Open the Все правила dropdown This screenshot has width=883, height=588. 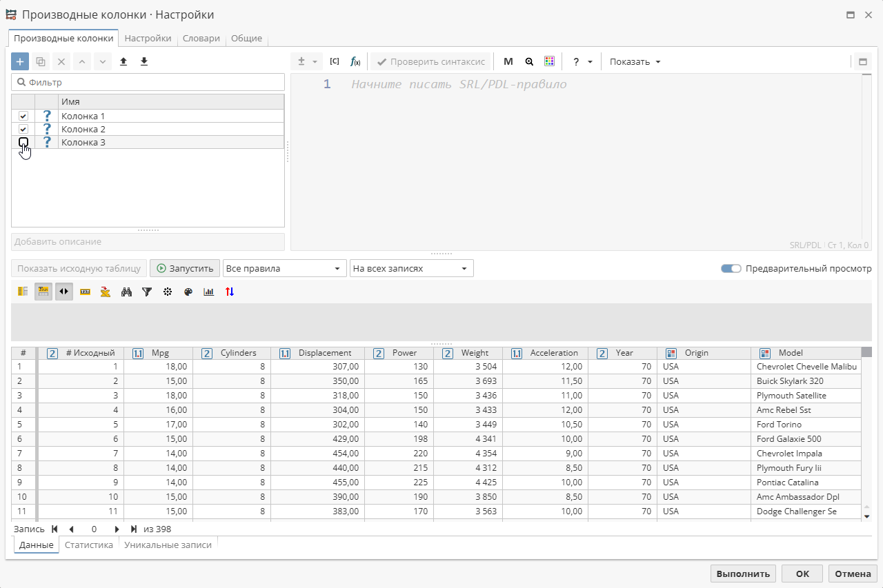tap(284, 269)
